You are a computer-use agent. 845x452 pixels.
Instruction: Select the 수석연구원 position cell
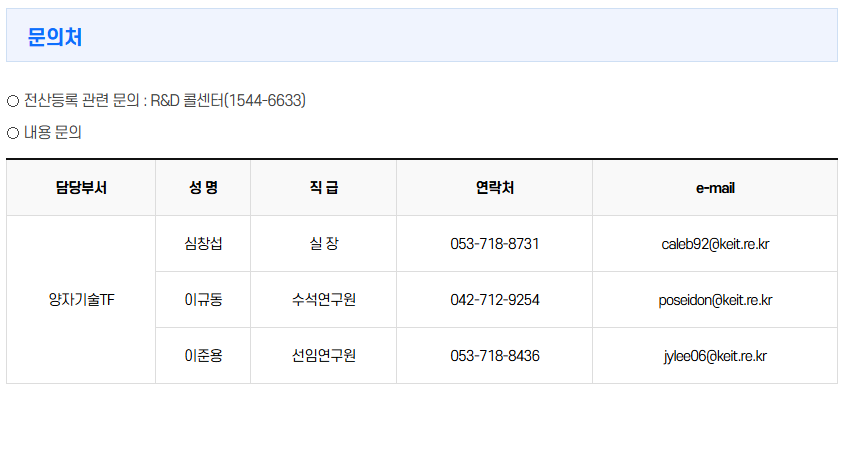click(323, 300)
